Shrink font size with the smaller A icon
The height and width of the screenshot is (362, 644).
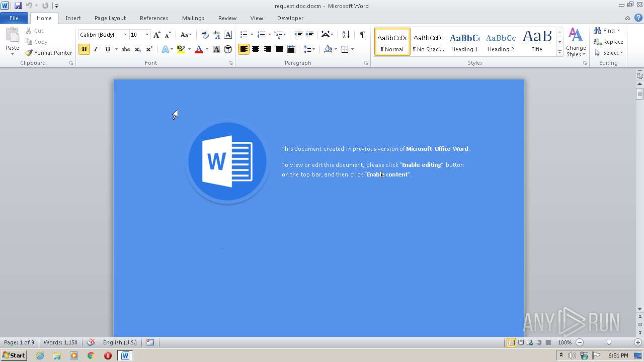tap(168, 35)
